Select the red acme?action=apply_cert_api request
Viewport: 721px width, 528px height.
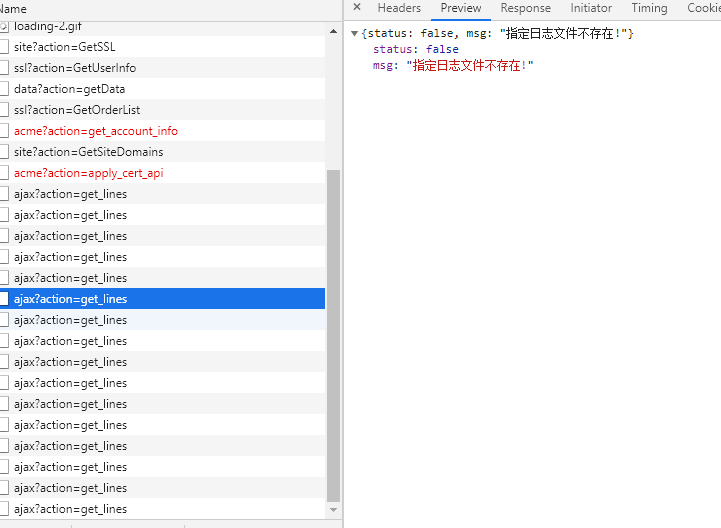[x=88, y=173]
